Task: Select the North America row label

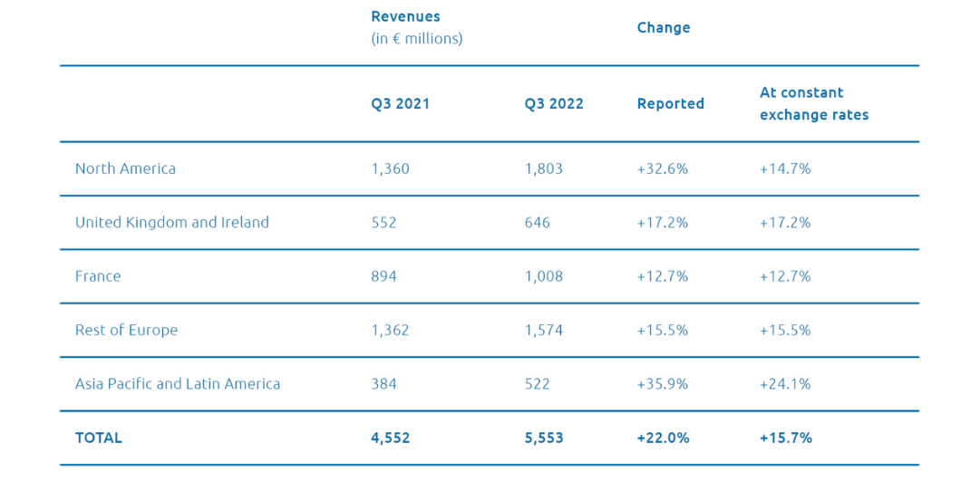Action: (x=125, y=168)
